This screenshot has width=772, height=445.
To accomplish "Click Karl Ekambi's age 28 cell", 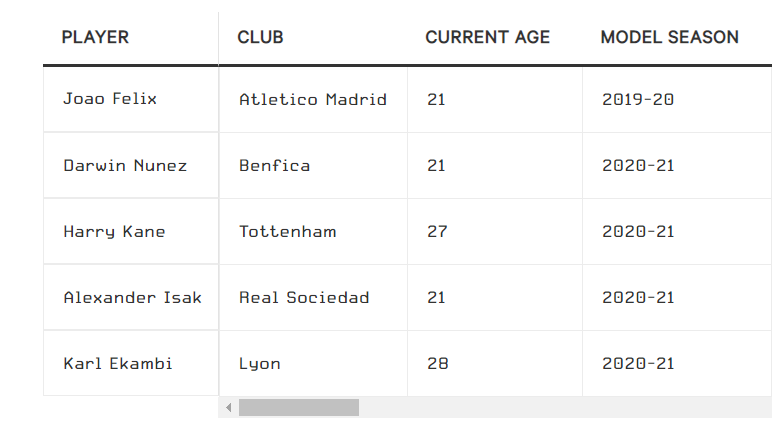I will pos(437,363).
